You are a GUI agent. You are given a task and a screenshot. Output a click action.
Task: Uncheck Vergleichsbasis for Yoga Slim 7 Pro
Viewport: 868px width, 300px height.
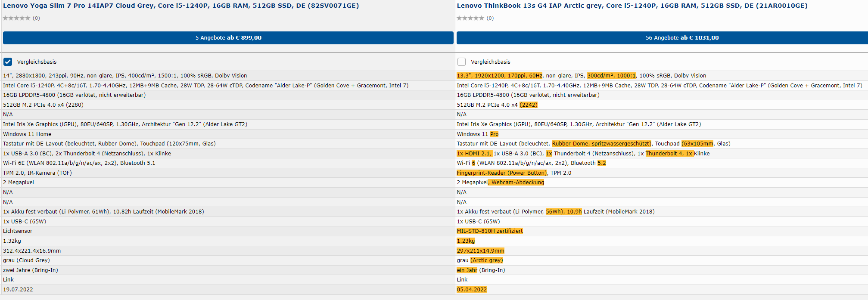tap(8, 62)
